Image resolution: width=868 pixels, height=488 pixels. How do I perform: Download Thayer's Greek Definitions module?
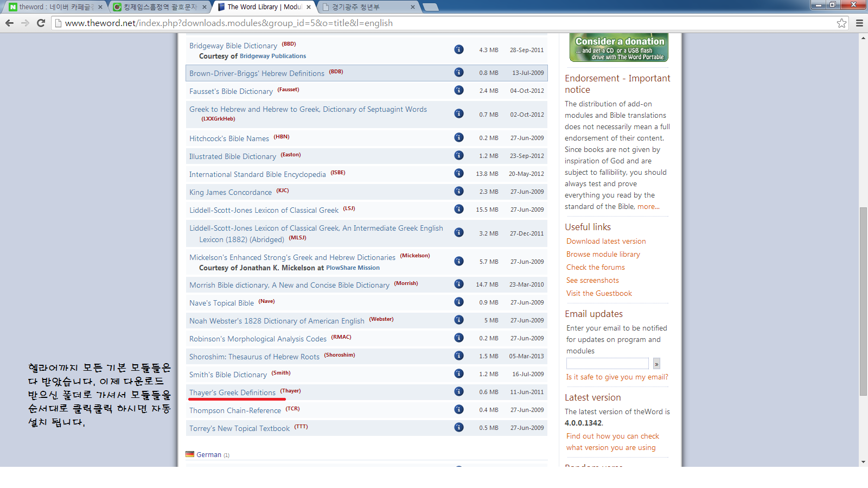(x=232, y=392)
